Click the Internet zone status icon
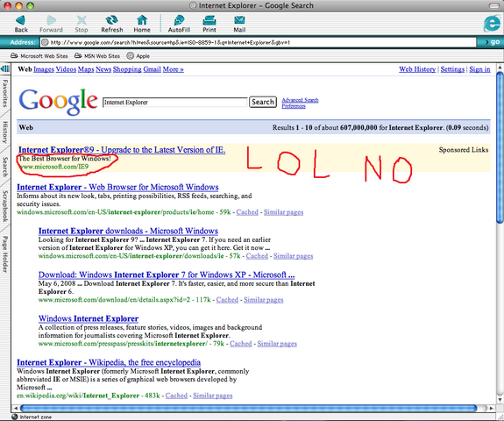The image size is (504, 421). click(15, 417)
